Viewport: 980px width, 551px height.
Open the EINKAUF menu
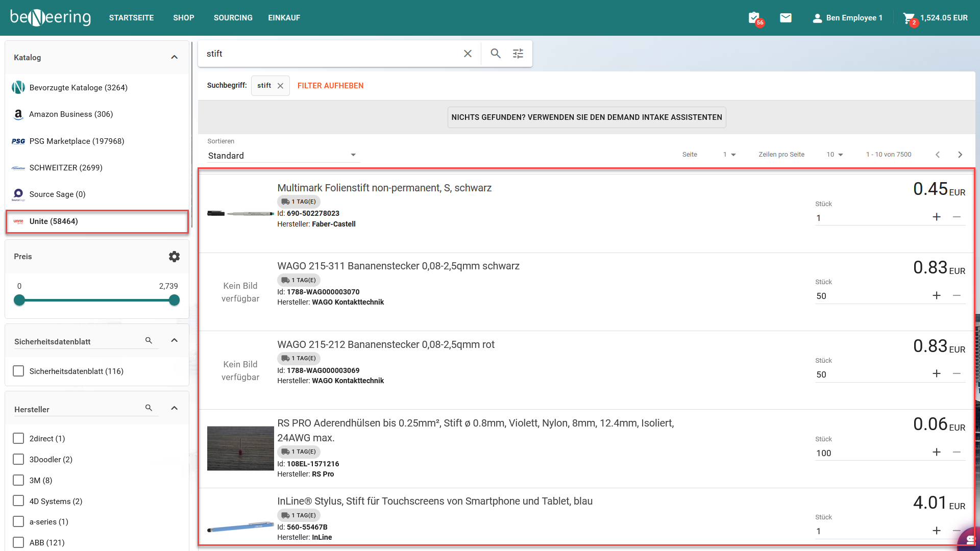click(x=284, y=18)
